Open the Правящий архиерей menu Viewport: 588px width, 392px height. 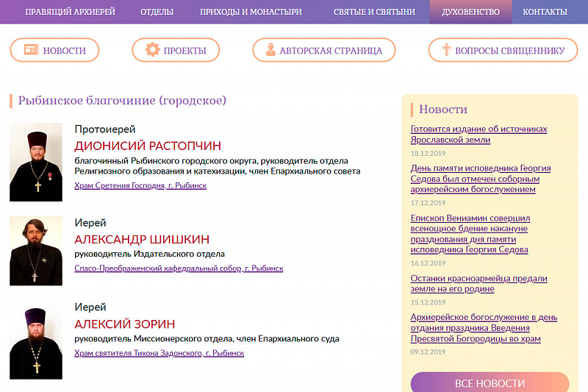point(70,12)
